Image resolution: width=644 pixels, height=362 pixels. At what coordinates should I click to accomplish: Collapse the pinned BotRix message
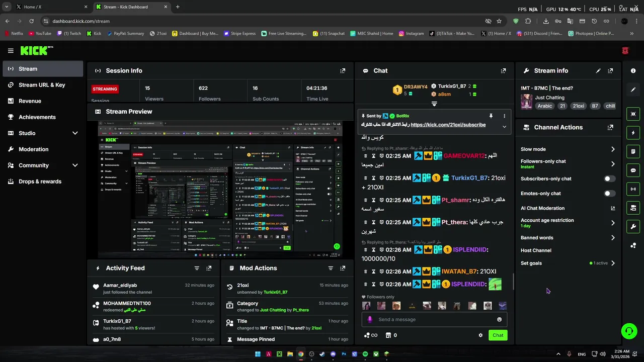pos(504,127)
